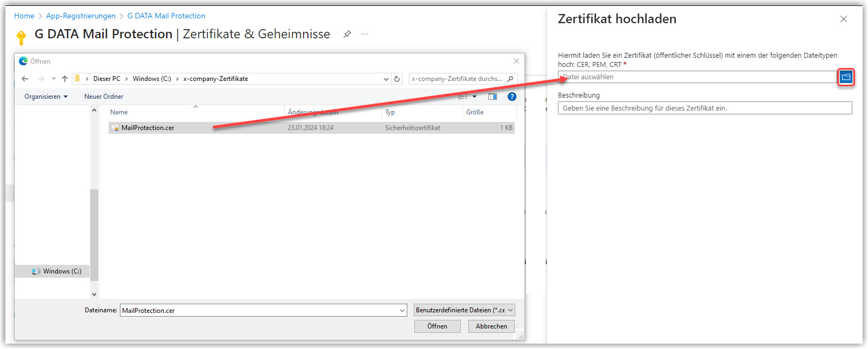Open the Benutzerdefinierte Dateien filter dropdown
The height and width of the screenshot is (349, 868).
pos(465,310)
